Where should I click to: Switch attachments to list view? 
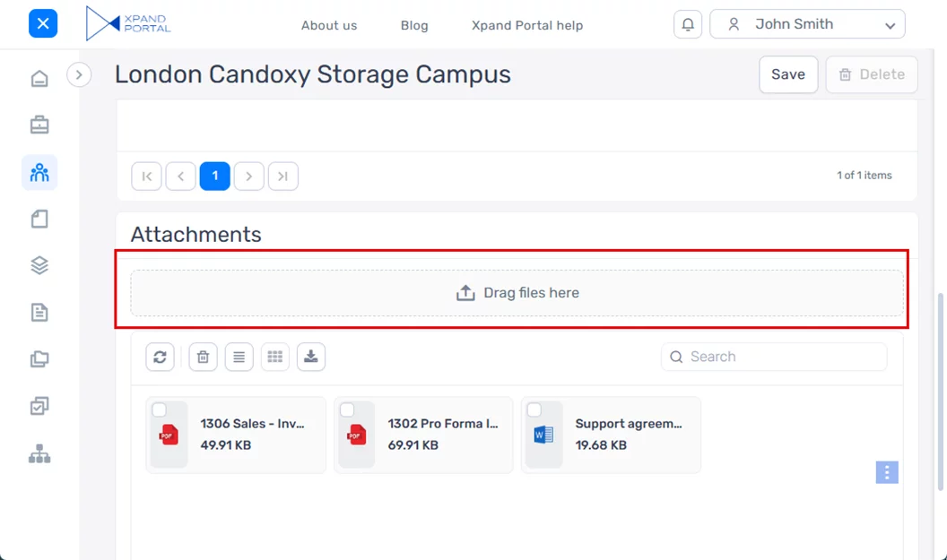[x=239, y=357]
